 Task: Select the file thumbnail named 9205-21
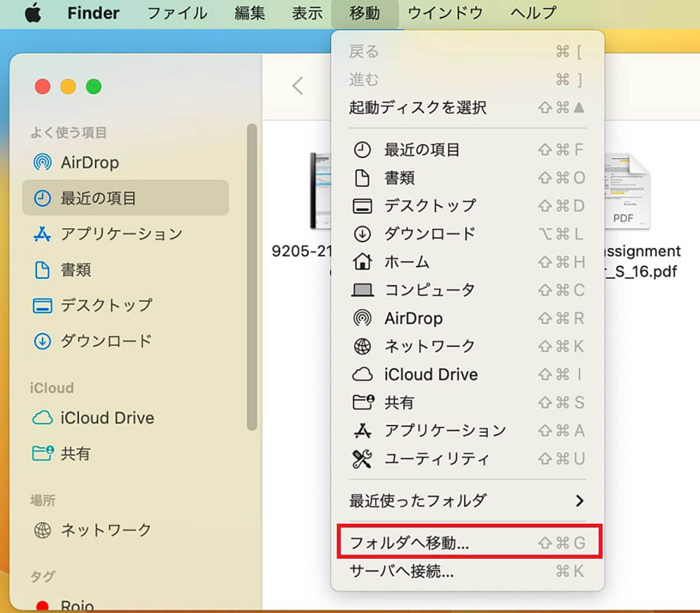[x=320, y=190]
